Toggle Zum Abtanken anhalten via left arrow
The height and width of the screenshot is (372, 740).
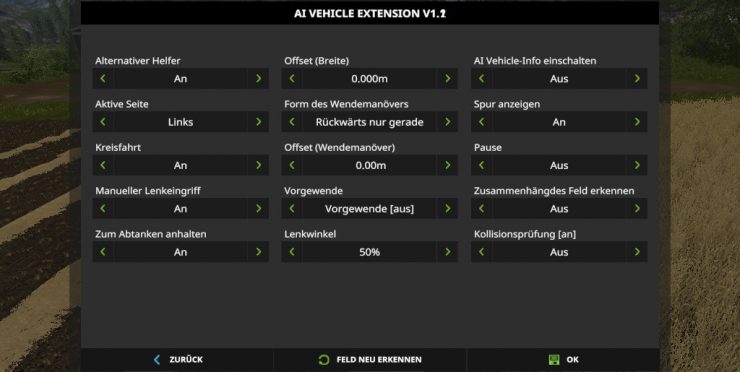[103, 252]
